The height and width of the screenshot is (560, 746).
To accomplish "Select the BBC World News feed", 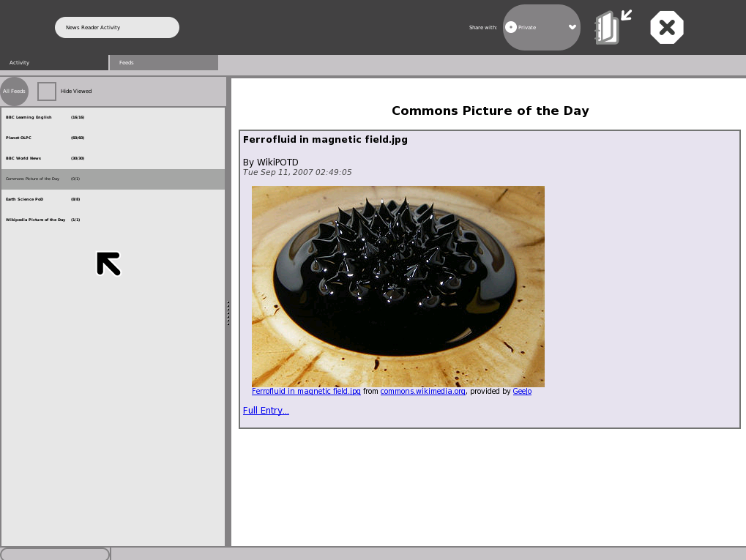I will (23, 158).
